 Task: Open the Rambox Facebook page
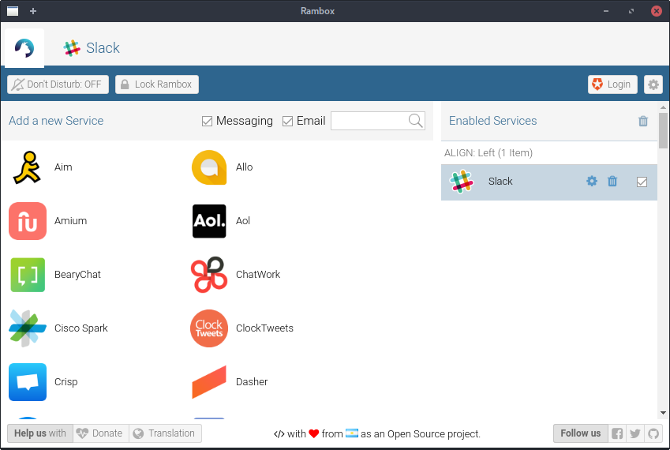click(617, 434)
